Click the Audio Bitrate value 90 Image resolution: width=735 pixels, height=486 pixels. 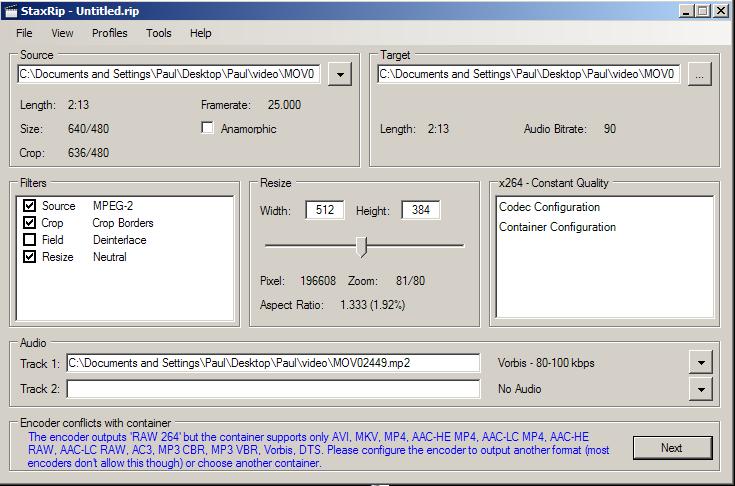(x=609, y=129)
